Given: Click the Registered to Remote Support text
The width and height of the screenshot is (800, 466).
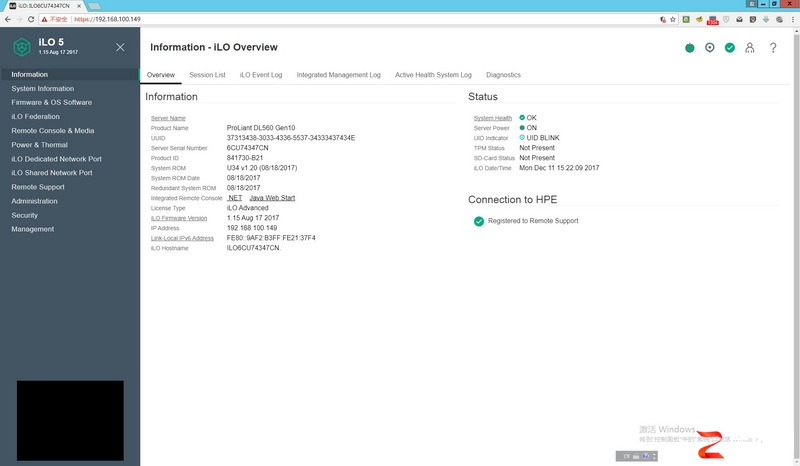Looking at the screenshot, I should coord(533,221).
